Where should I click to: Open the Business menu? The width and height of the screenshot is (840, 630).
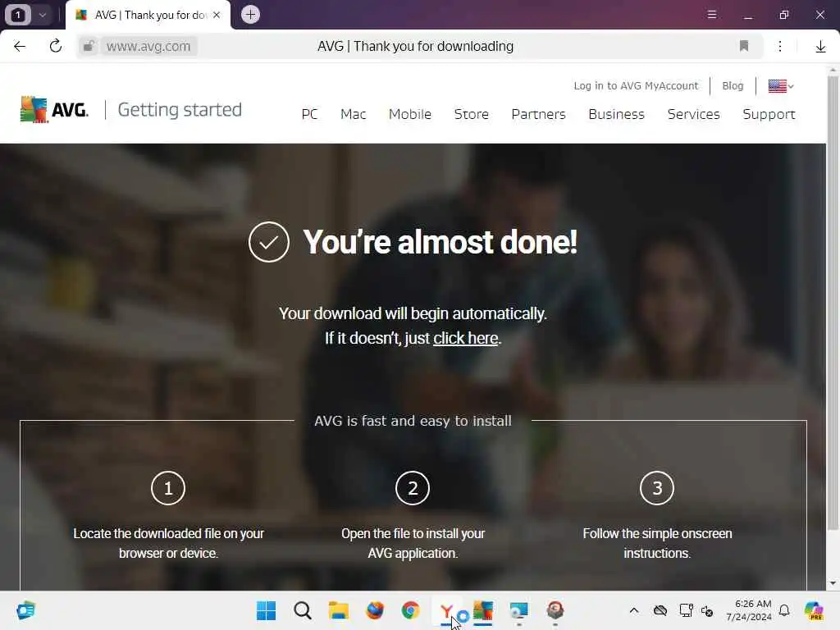[x=617, y=114]
